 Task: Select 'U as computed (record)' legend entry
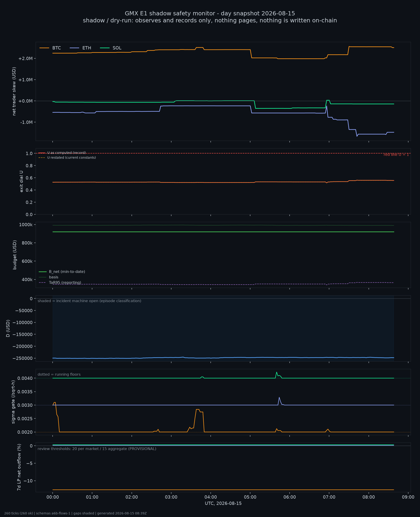[66, 153]
